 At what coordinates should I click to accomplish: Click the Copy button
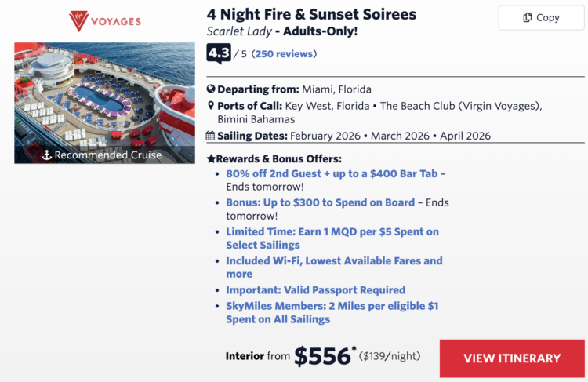541,18
